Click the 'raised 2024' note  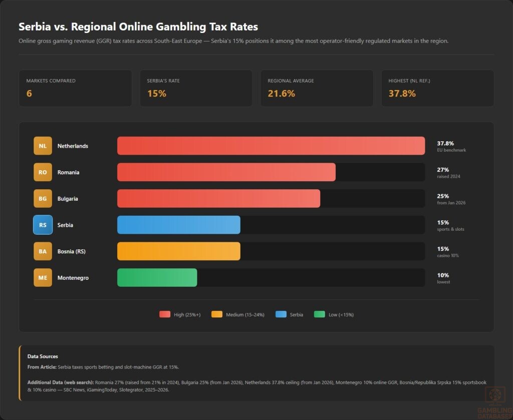448,177
